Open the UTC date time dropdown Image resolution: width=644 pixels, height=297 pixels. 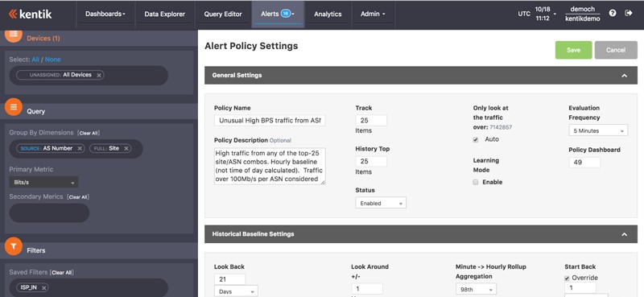(538, 14)
